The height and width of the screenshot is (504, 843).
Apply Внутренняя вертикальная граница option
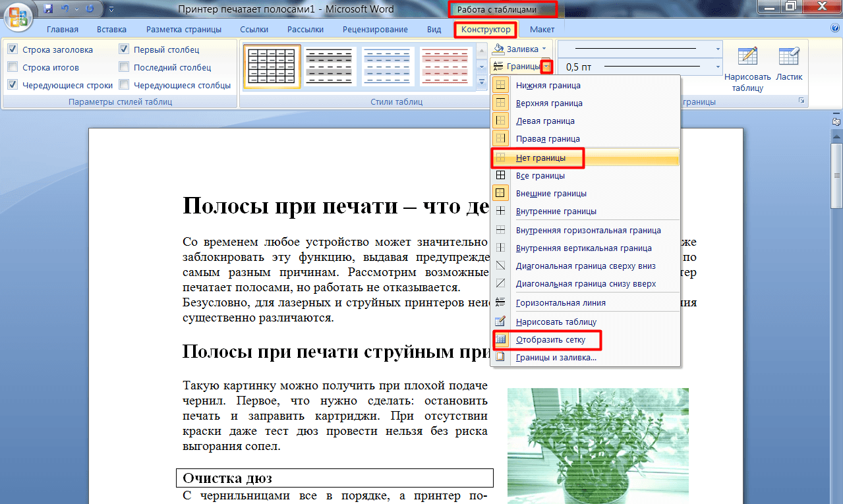tap(586, 248)
